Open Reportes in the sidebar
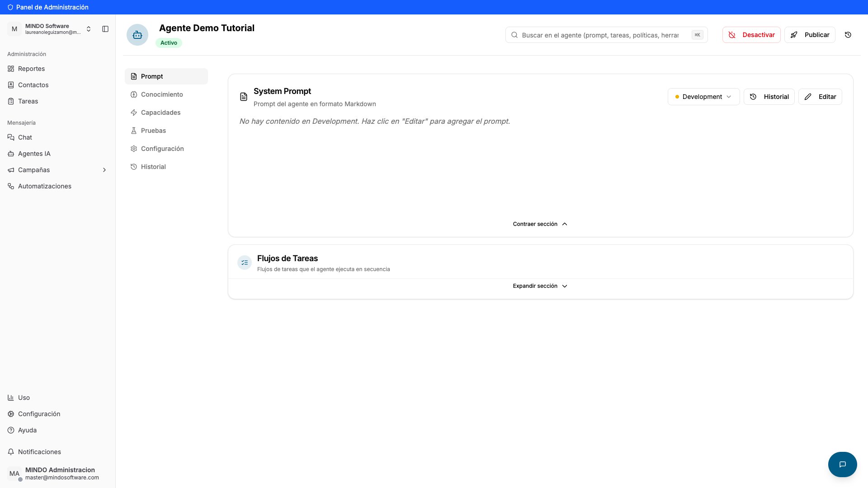 click(58, 69)
